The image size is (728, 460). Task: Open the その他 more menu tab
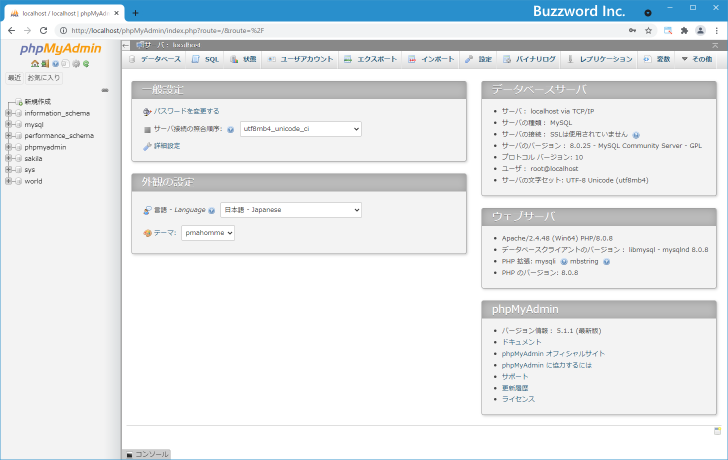pos(697,59)
